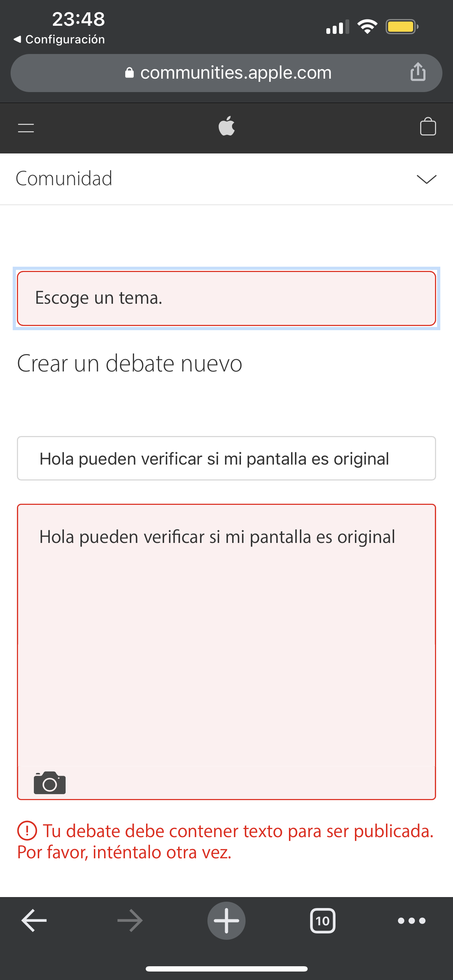This screenshot has width=453, height=980.
Task: Tap the share icon in address bar
Action: (418, 72)
